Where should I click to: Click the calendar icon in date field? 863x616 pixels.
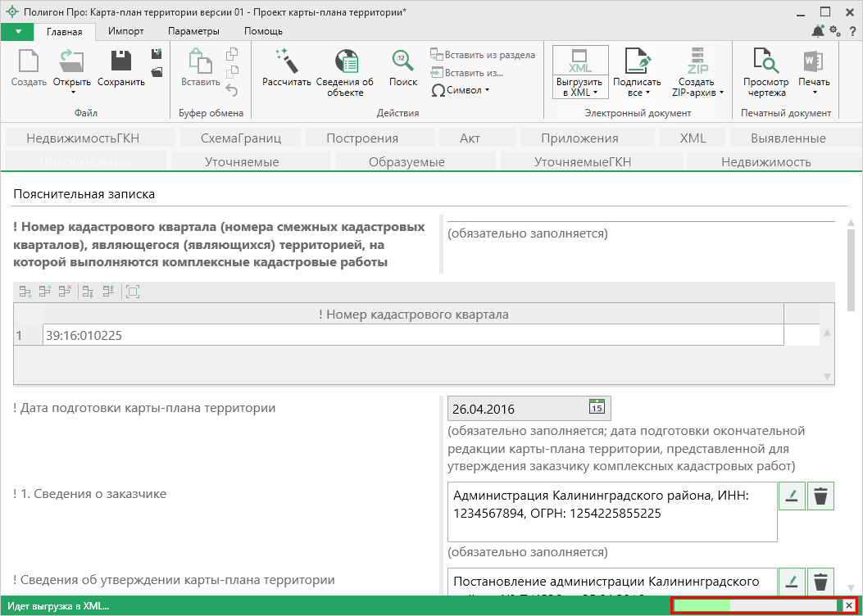[x=597, y=407]
